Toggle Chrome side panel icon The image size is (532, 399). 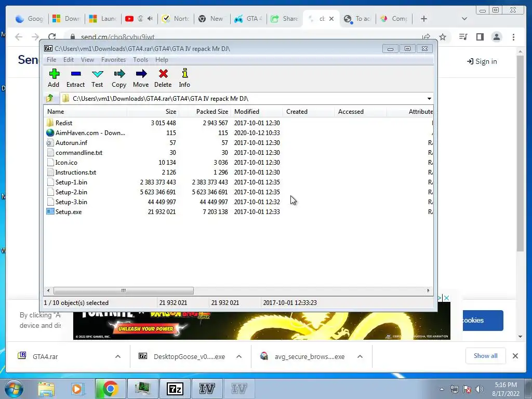pyautogui.click(x=480, y=37)
